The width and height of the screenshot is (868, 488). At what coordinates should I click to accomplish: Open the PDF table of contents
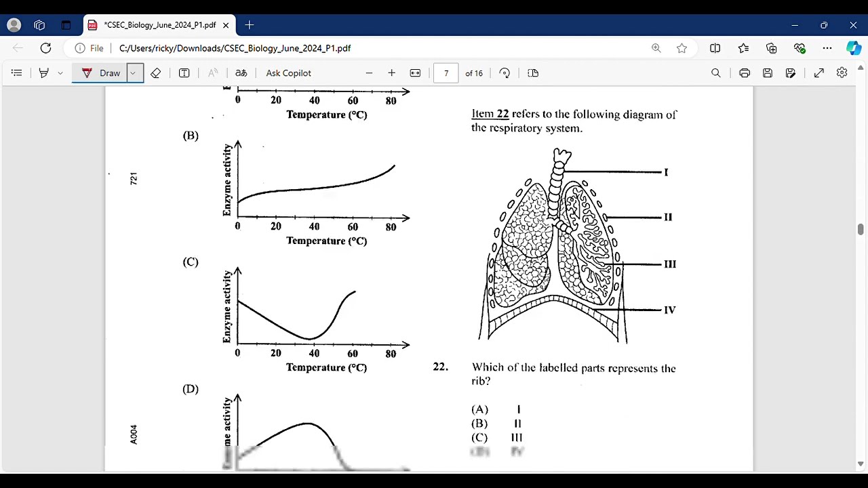click(x=17, y=73)
